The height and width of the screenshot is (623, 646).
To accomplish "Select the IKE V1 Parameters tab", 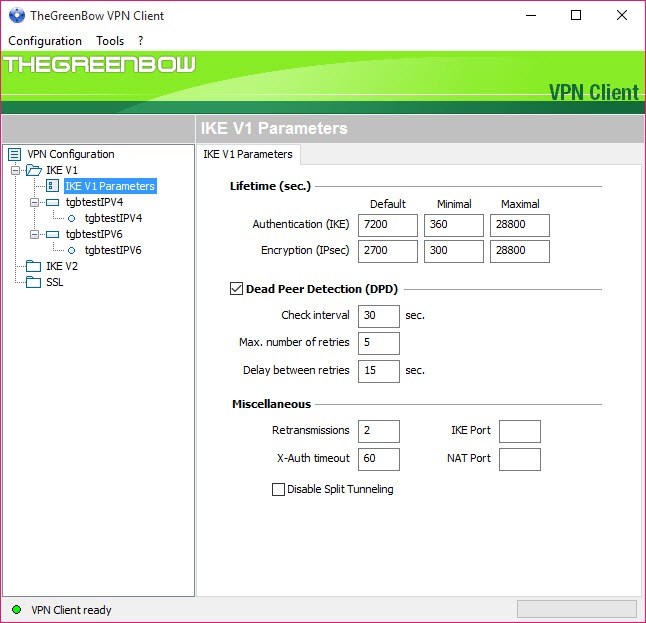I will coord(248,155).
